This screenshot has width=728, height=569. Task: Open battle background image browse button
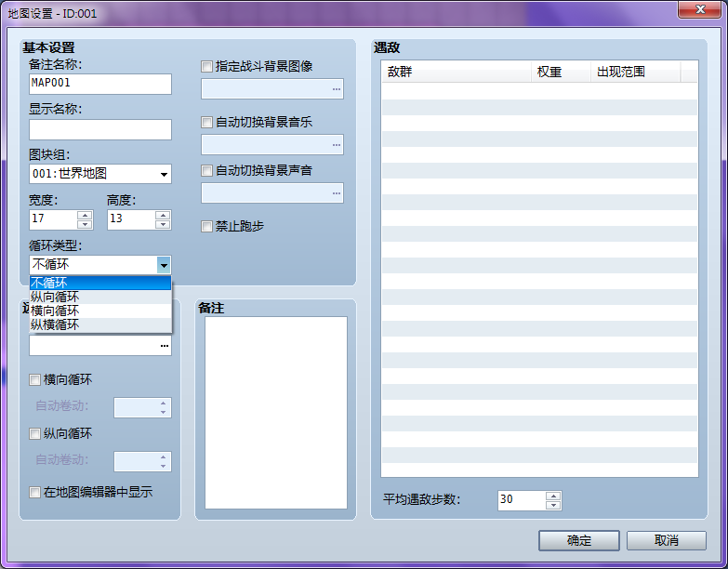pyautogui.click(x=337, y=88)
